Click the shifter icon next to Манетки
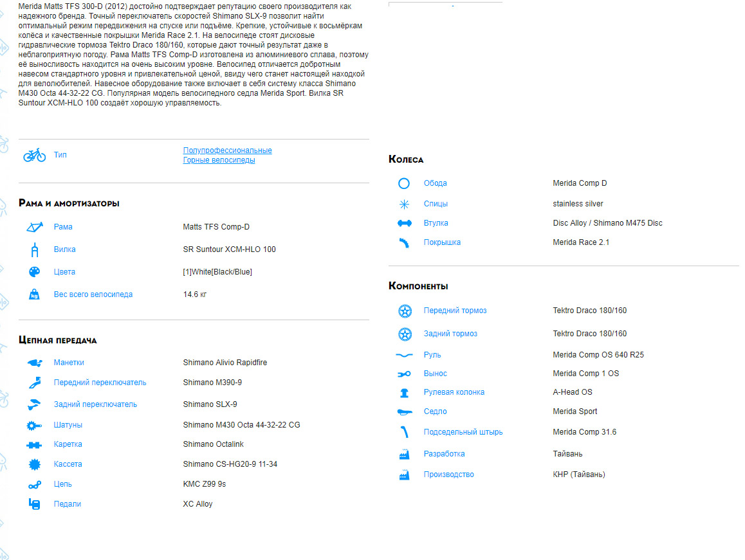Screen dimensions: 745x560 click(x=35, y=363)
